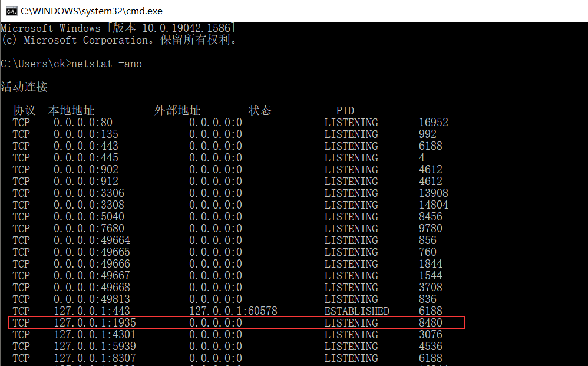This screenshot has width=588, height=366.
Task: Click the 活动连接 heading text
Action: [x=24, y=87]
